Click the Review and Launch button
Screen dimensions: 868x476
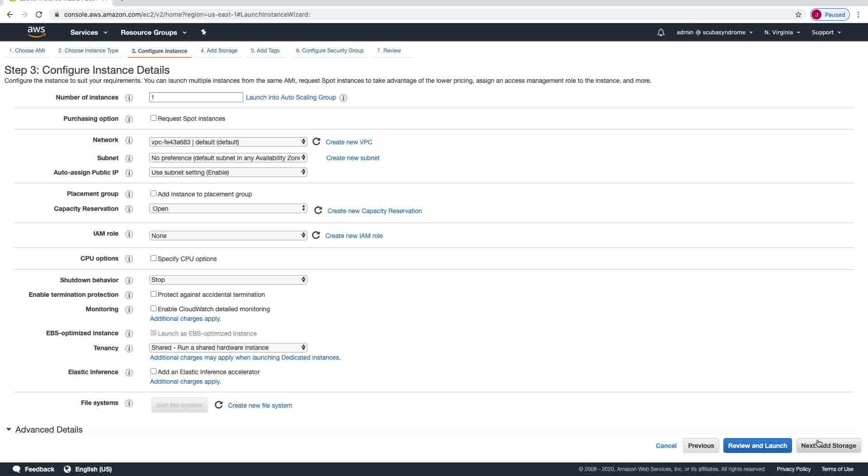tap(757, 445)
